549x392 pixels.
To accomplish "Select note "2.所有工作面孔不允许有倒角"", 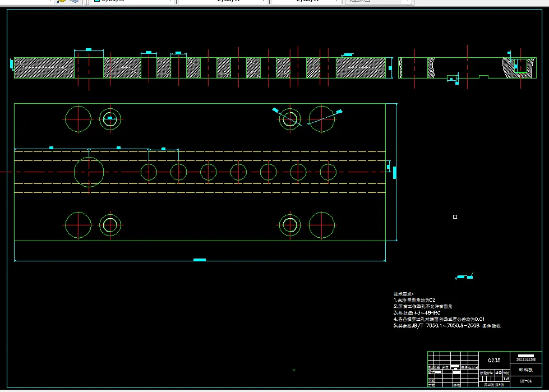I will 423,306.
